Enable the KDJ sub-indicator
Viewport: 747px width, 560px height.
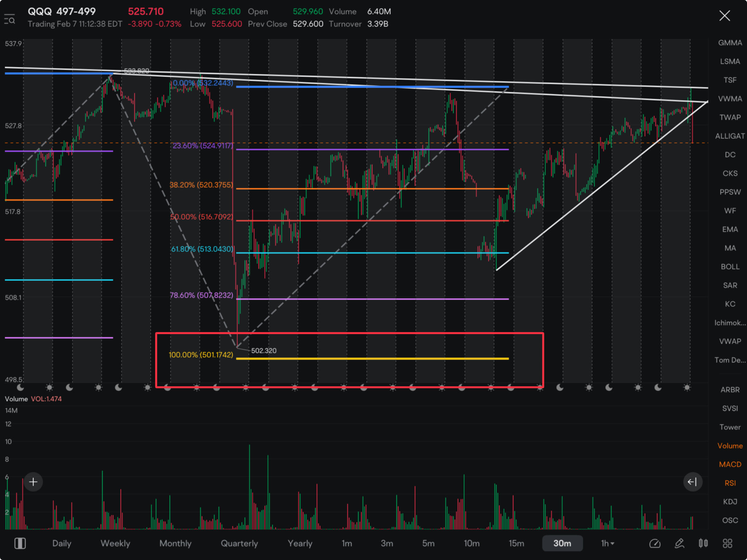pos(730,502)
